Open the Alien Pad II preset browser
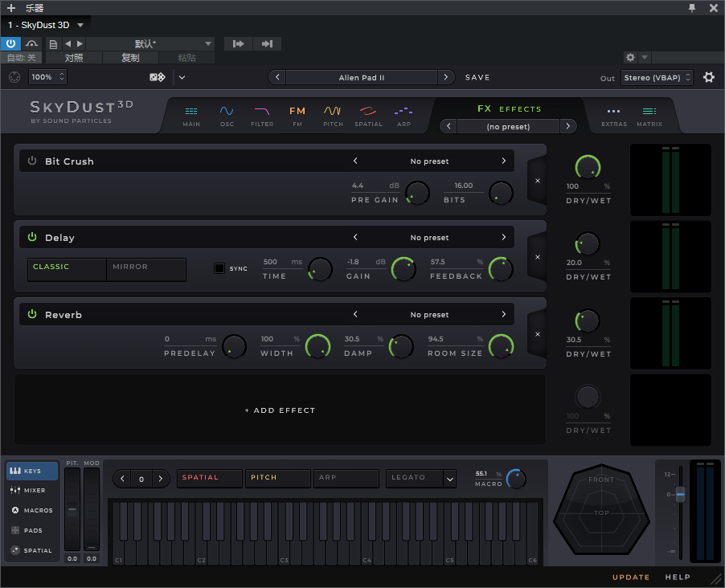This screenshot has width=725, height=588. point(362,77)
